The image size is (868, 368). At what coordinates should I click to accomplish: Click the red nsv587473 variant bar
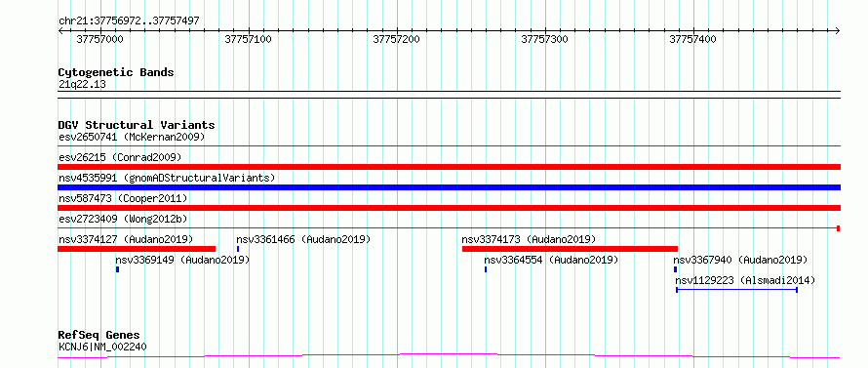[449, 208]
